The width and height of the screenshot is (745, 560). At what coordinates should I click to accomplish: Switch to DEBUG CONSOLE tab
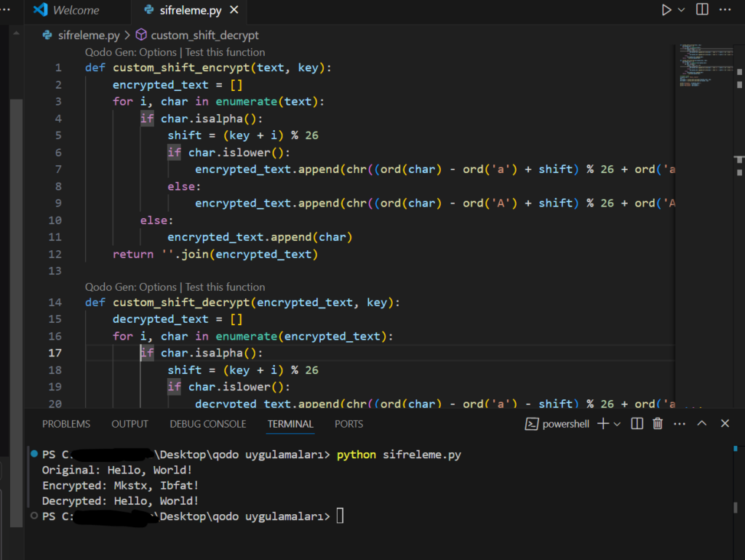coord(207,424)
